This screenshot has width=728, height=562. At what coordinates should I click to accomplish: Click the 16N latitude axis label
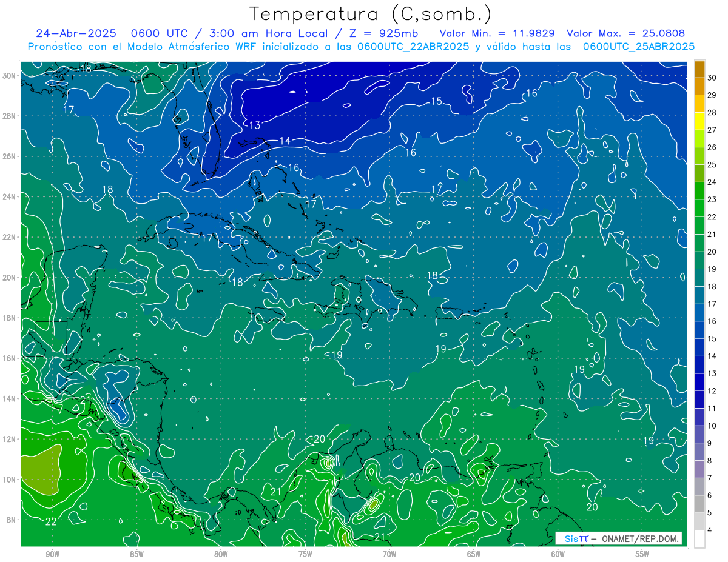pyautogui.click(x=10, y=358)
